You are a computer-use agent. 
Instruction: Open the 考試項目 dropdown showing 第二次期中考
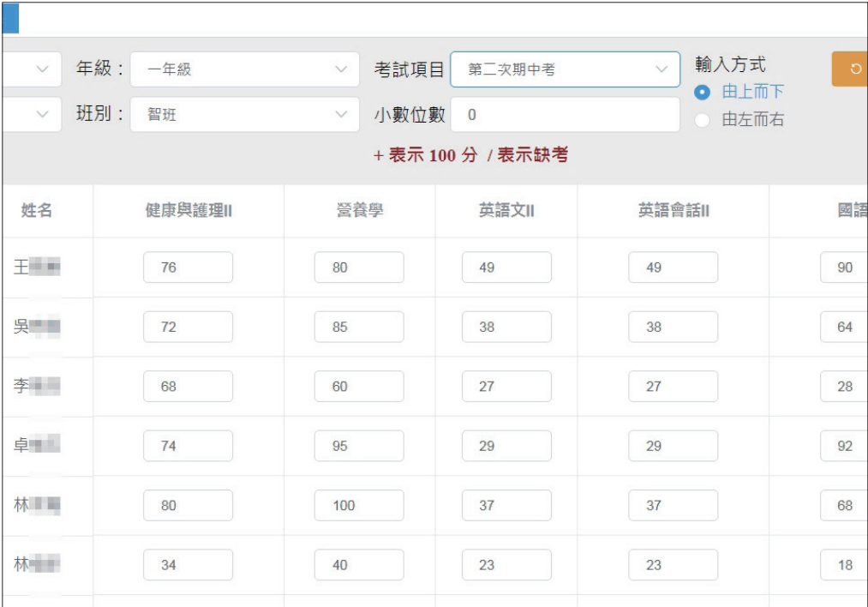[566, 69]
